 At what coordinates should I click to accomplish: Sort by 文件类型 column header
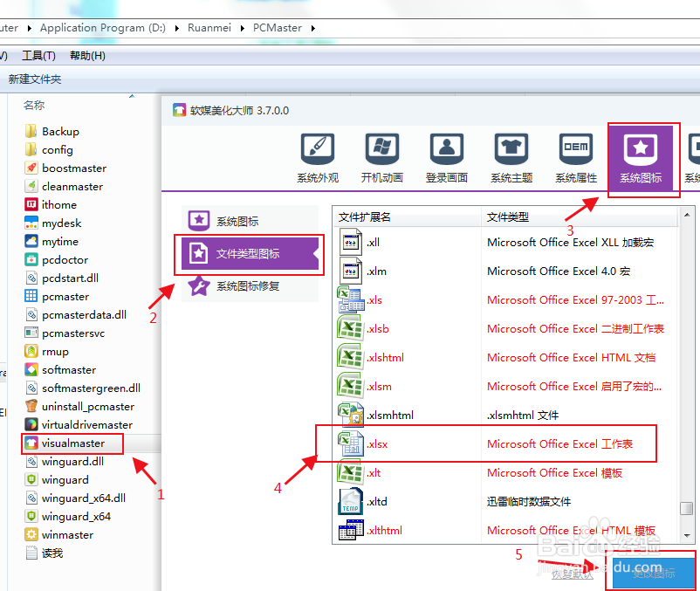click(x=580, y=217)
